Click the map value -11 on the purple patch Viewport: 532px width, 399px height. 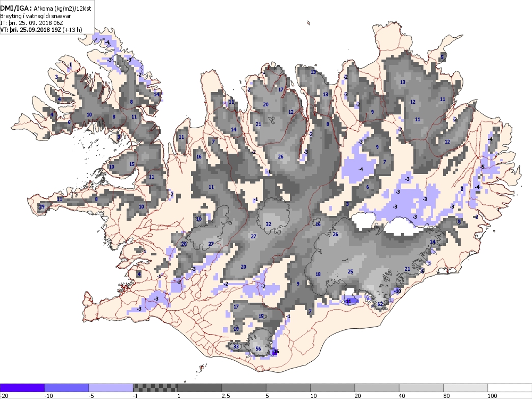tap(348, 301)
